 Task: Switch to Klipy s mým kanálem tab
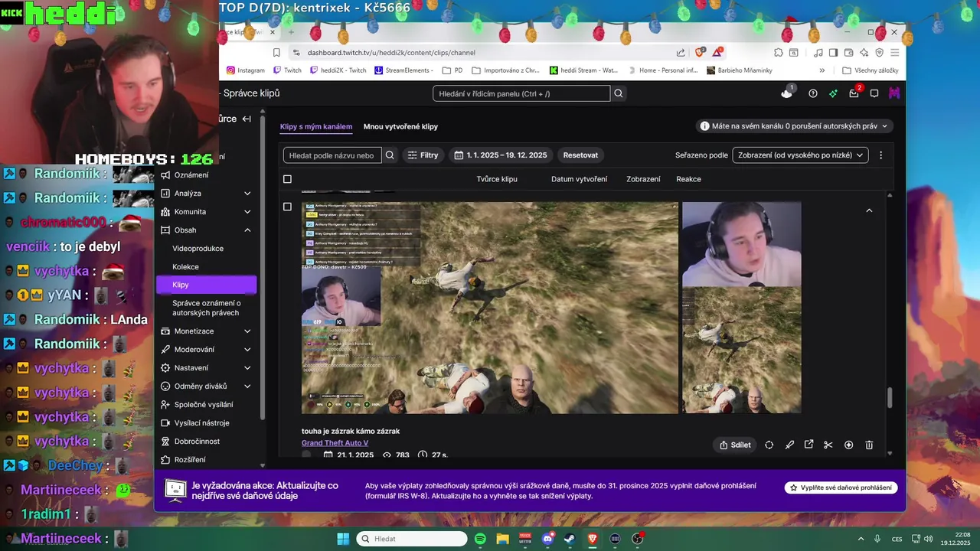click(316, 126)
